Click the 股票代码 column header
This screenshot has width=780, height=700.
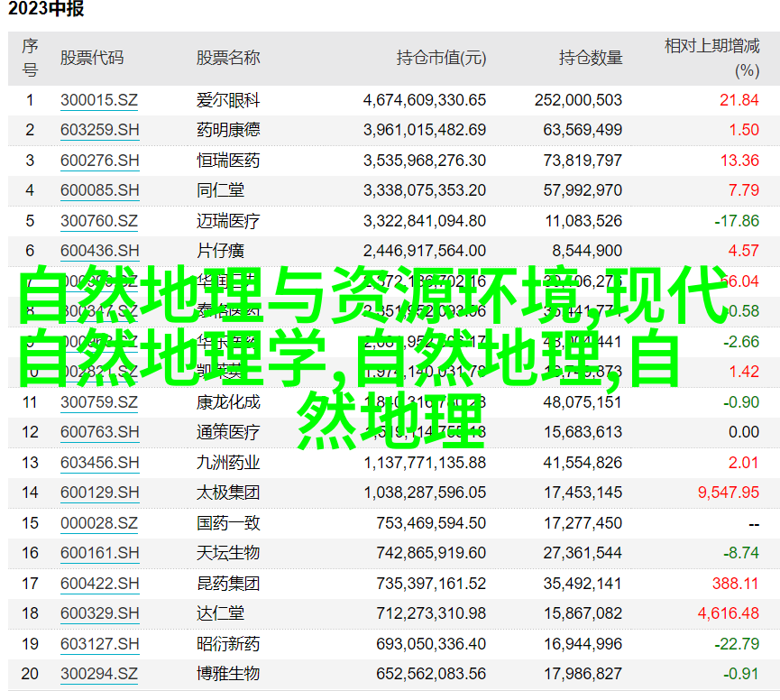point(92,59)
